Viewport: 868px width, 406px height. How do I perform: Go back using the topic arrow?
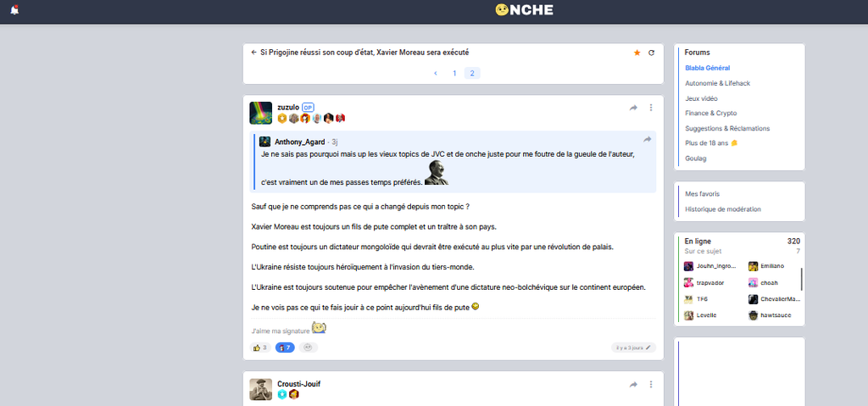coord(253,52)
